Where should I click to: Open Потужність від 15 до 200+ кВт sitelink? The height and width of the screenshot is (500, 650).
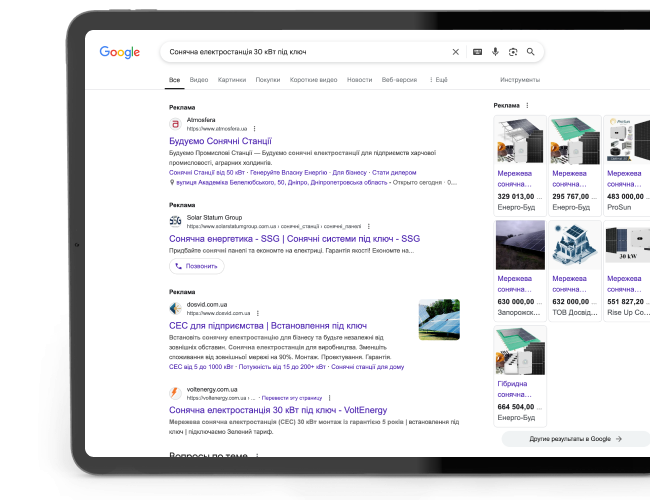[282, 367]
